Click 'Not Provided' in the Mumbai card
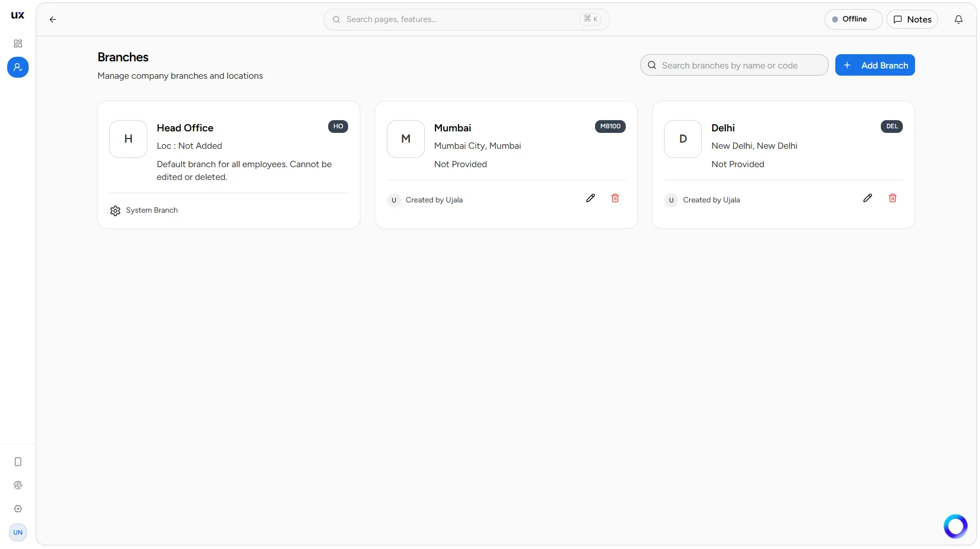The height and width of the screenshot is (549, 980). click(x=460, y=164)
